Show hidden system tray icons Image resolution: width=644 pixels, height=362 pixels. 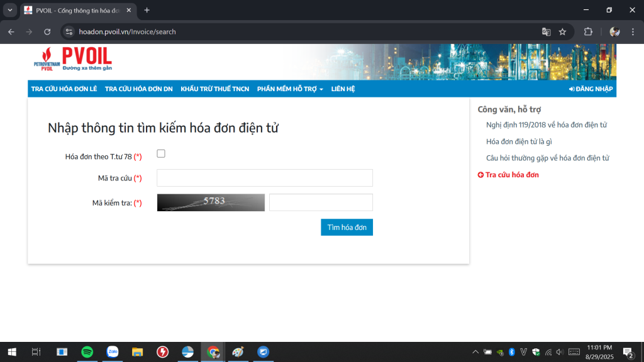475,352
